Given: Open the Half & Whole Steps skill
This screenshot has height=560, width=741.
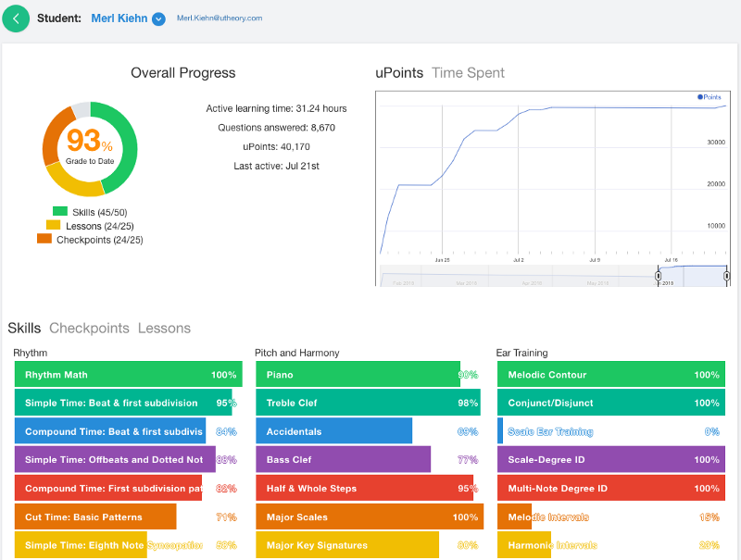Looking at the screenshot, I should point(370,488).
